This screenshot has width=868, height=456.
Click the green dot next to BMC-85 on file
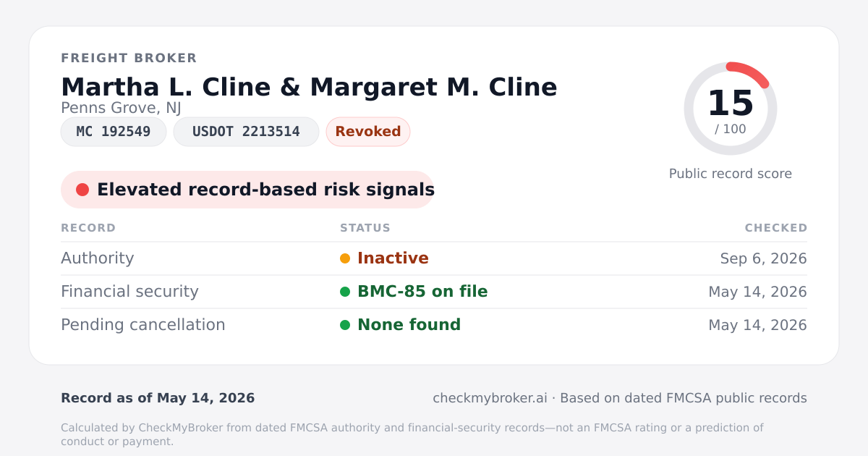[345, 292]
